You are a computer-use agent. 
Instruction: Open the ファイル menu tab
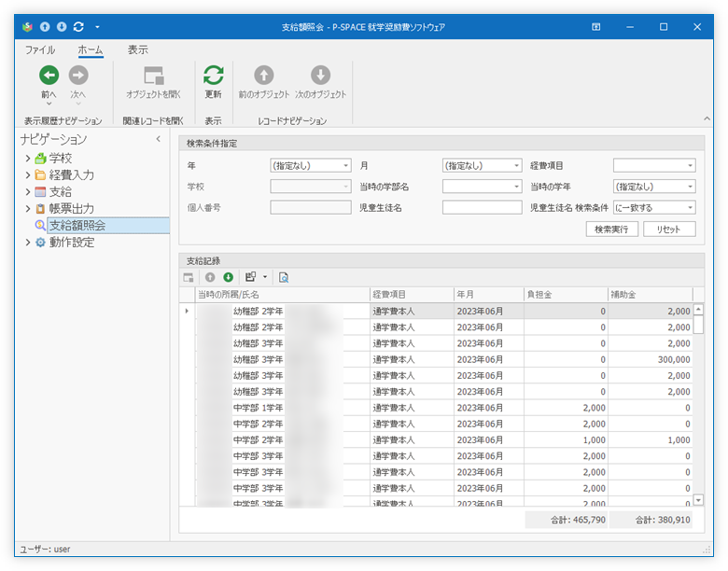[40, 49]
